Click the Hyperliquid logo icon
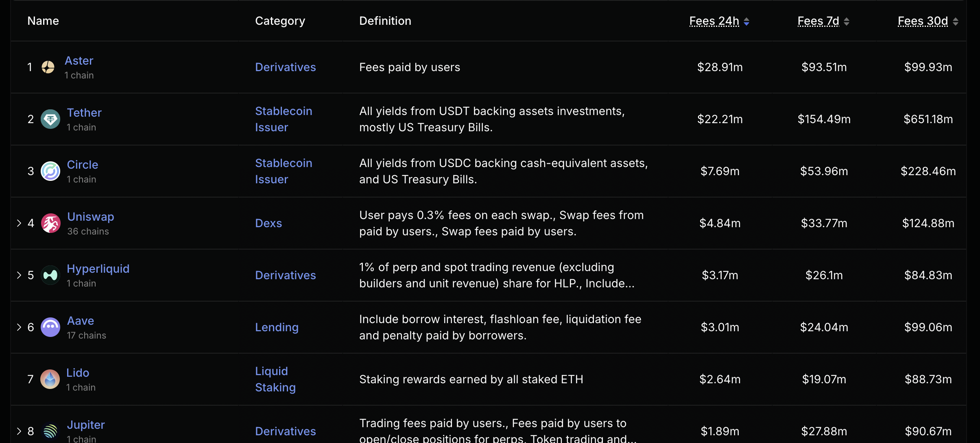This screenshot has width=980, height=443. pyautogui.click(x=50, y=275)
